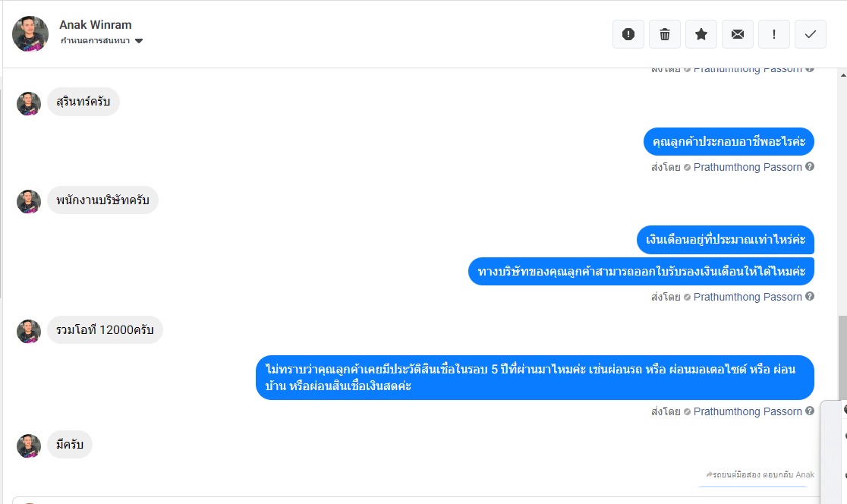Click the conversation's vertical scrollbar thumb
Image resolution: width=847 pixels, height=504 pixels.
tap(842, 357)
